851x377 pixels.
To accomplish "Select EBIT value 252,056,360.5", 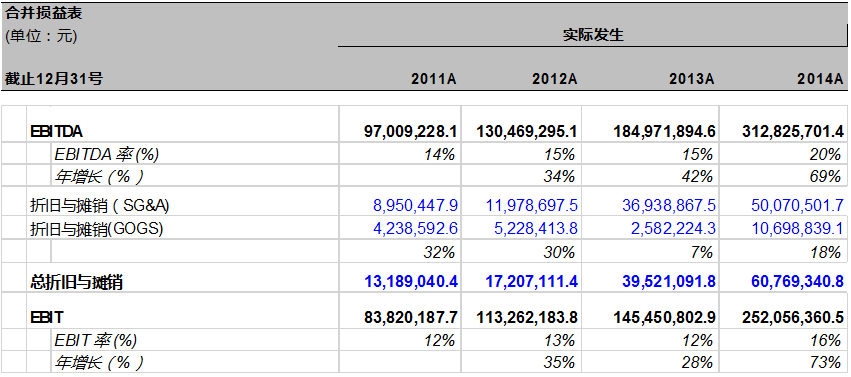I will click(793, 317).
